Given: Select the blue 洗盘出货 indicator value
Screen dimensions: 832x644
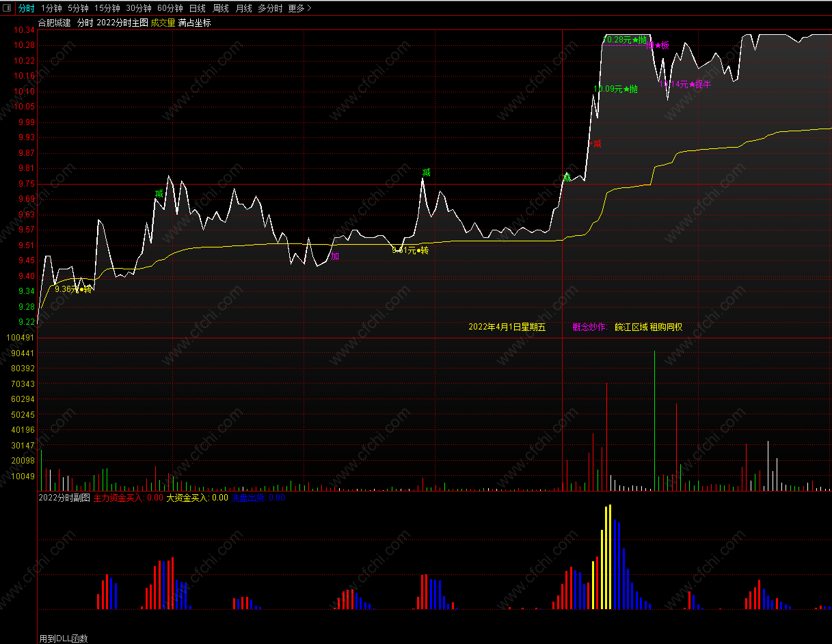Looking at the screenshot, I should click(x=258, y=498).
